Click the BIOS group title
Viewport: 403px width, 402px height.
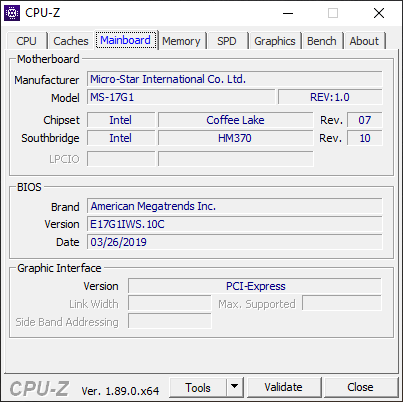pyautogui.click(x=29, y=187)
